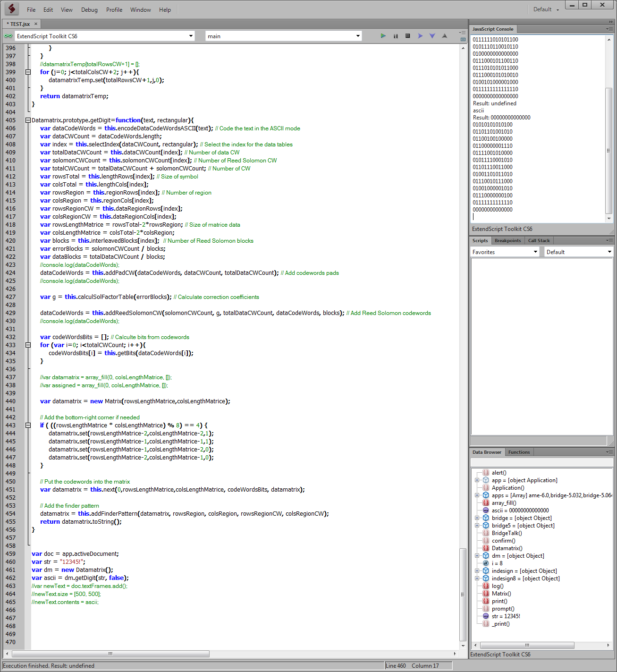The height and width of the screenshot is (672, 617).
Task: Click the function icon beside alert()
Action: 486,473
